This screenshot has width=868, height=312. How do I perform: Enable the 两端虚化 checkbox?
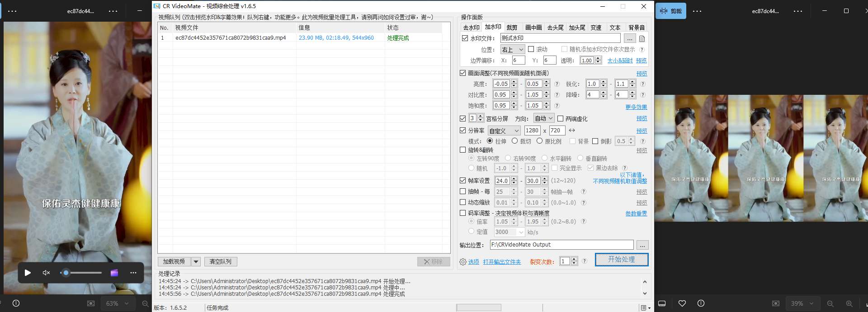click(561, 119)
